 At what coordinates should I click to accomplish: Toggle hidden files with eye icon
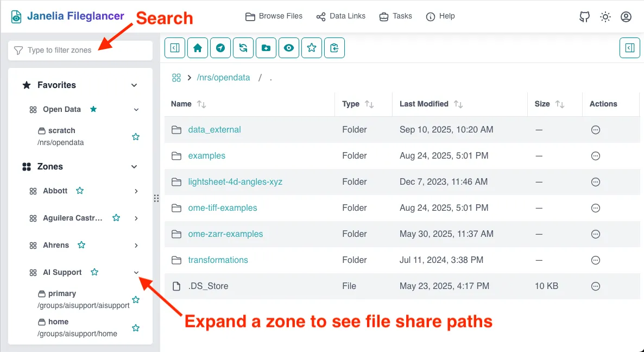[x=289, y=48]
